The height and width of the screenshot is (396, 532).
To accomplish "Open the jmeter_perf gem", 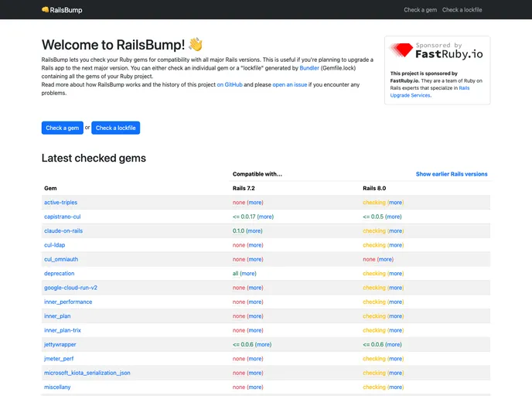I will pos(59,359).
